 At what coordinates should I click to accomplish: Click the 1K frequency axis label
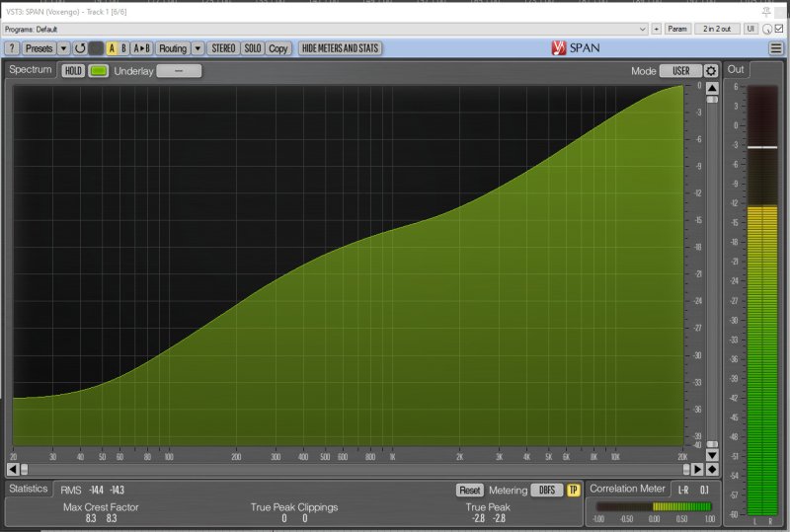(x=392, y=457)
